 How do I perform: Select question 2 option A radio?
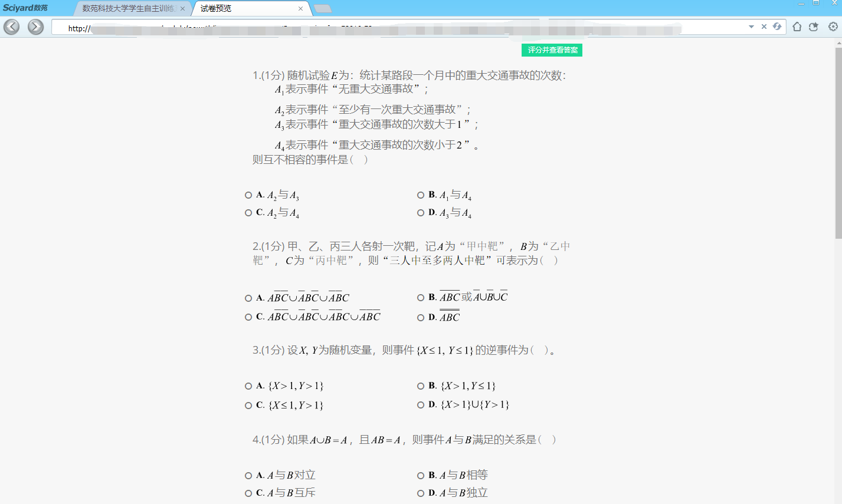click(x=248, y=298)
